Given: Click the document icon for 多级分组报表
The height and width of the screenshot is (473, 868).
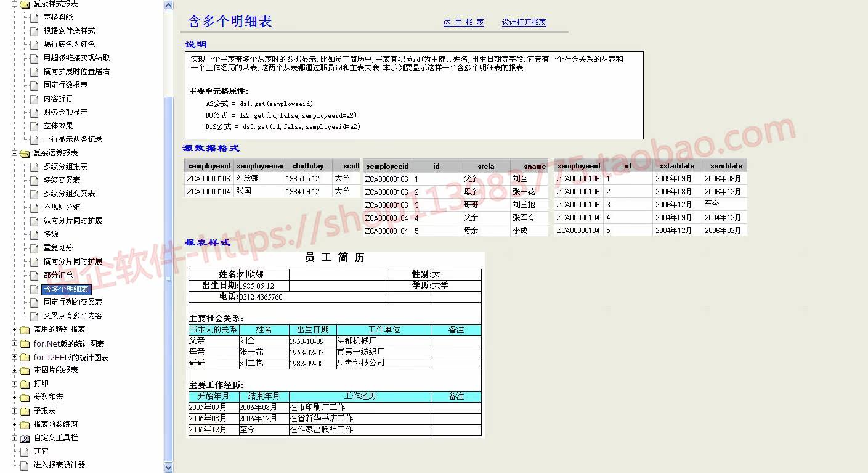Looking at the screenshot, I should (34, 167).
